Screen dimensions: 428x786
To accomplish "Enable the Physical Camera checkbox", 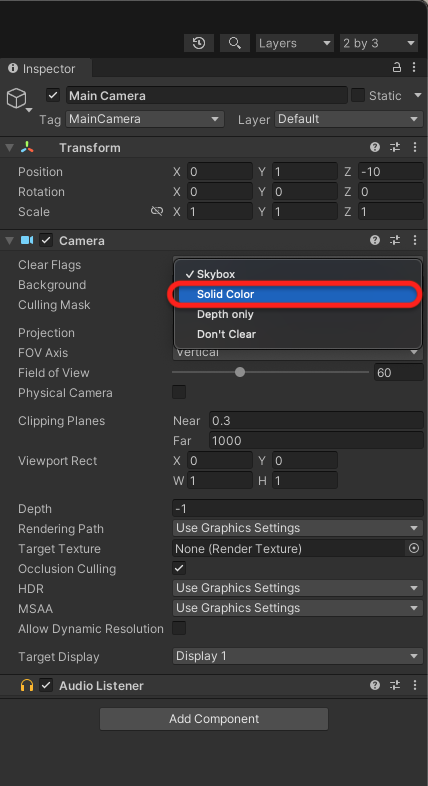I will [x=179, y=392].
